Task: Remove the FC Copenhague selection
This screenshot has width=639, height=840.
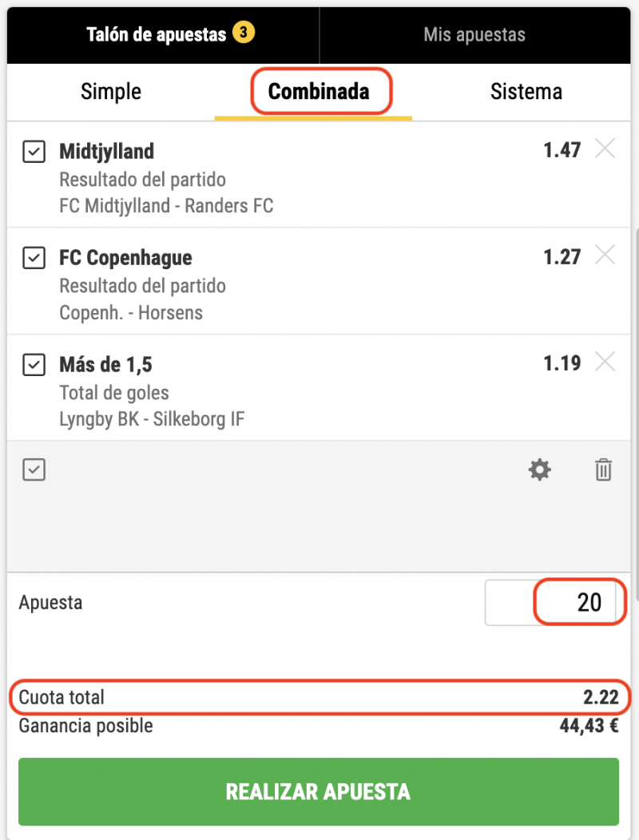Action: pyautogui.click(x=605, y=256)
